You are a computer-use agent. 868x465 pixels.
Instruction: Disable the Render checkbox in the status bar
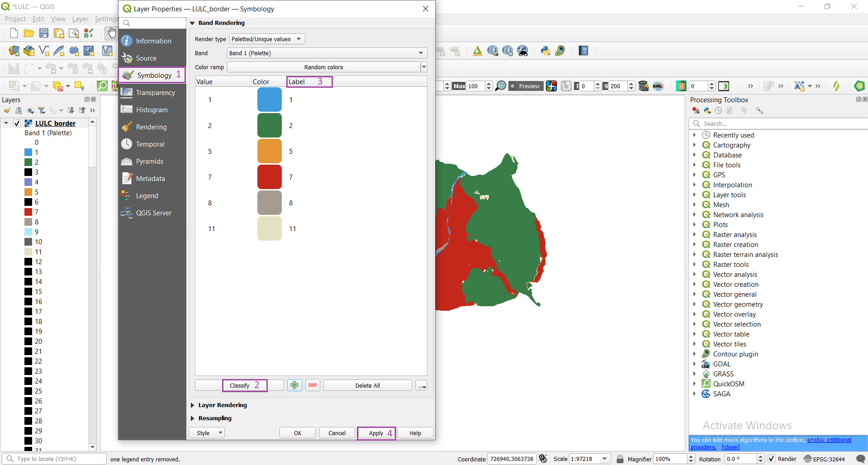point(771,459)
